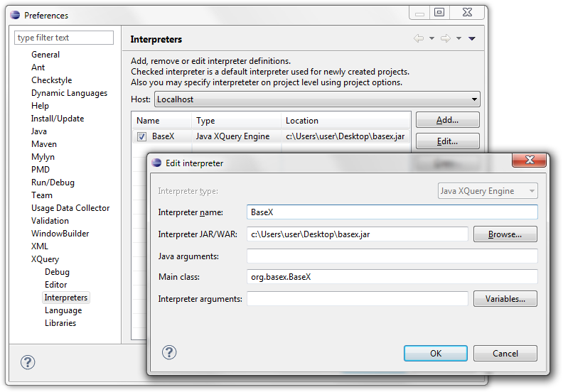Open the back navigation history dropdown
Viewport: 563px width, 392px height.
pos(431,38)
